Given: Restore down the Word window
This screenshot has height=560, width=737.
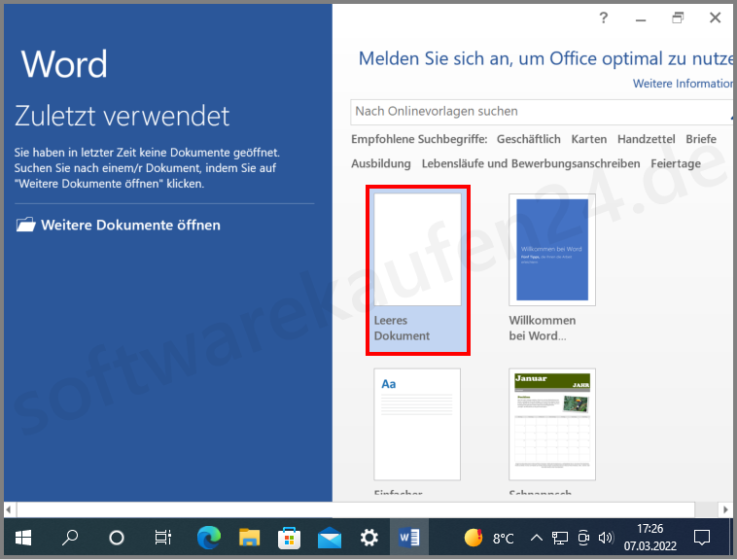Looking at the screenshot, I should (678, 18).
